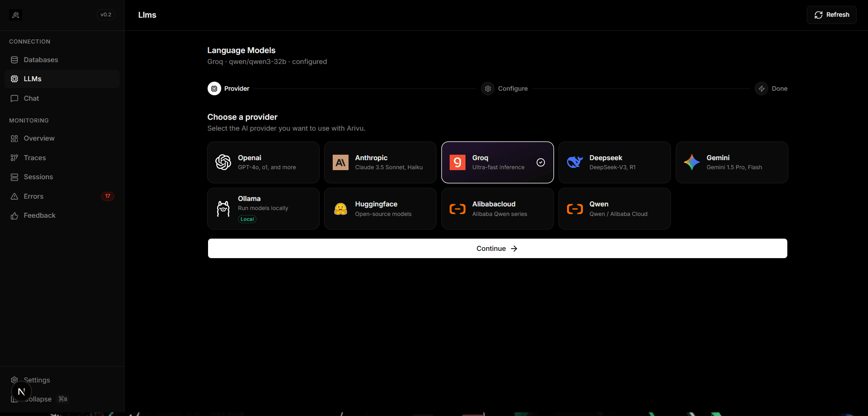The width and height of the screenshot is (868, 416).
Task: Click the Huggingface emoji logo
Action: click(x=340, y=209)
